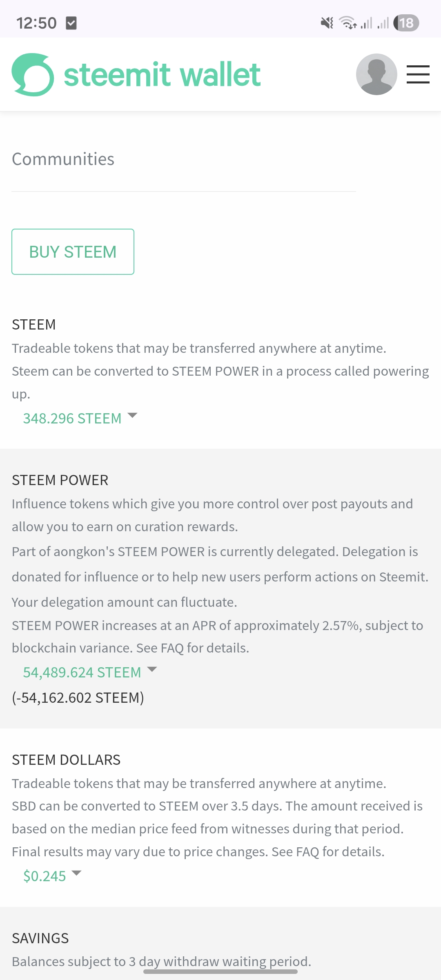Click the steemit wallet title text
This screenshot has width=441, height=980.
pos(162,75)
